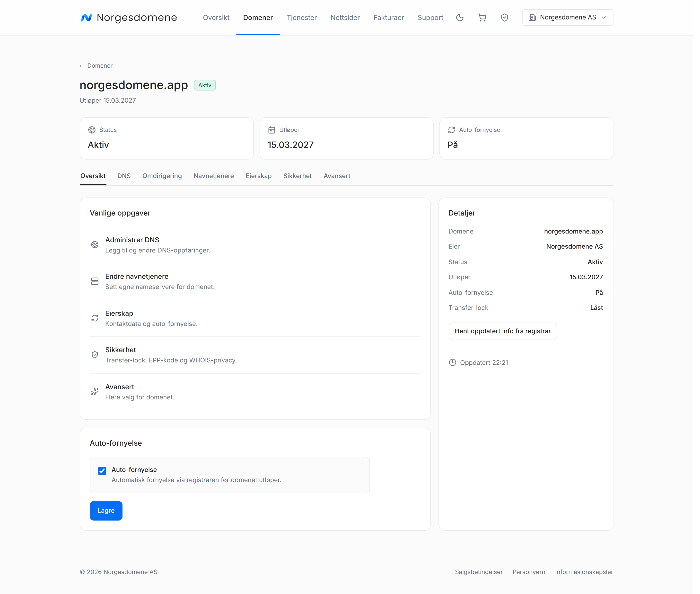Click '© 2026 Norgesdomene AS' footer text
Screen dimensions: 700x594
(x=118, y=572)
